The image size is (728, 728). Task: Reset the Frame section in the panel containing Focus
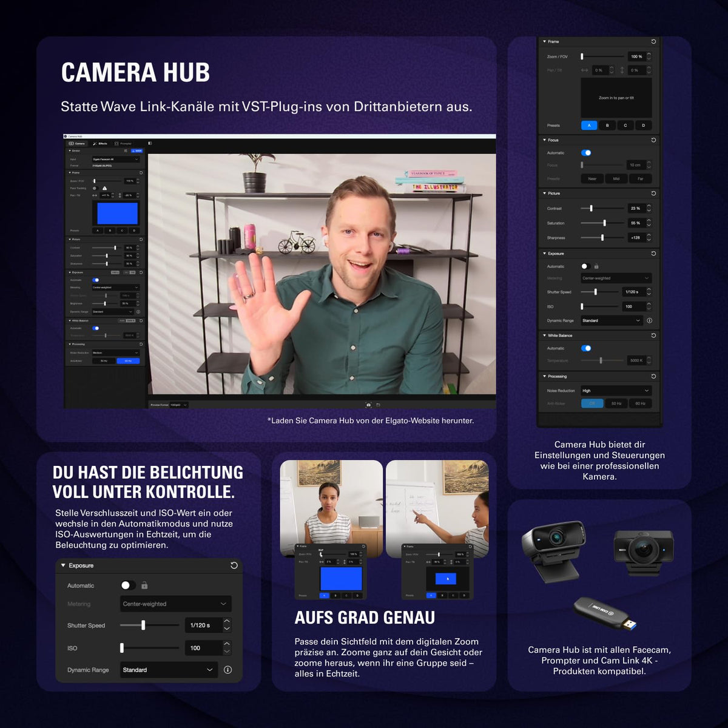point(653,42)
